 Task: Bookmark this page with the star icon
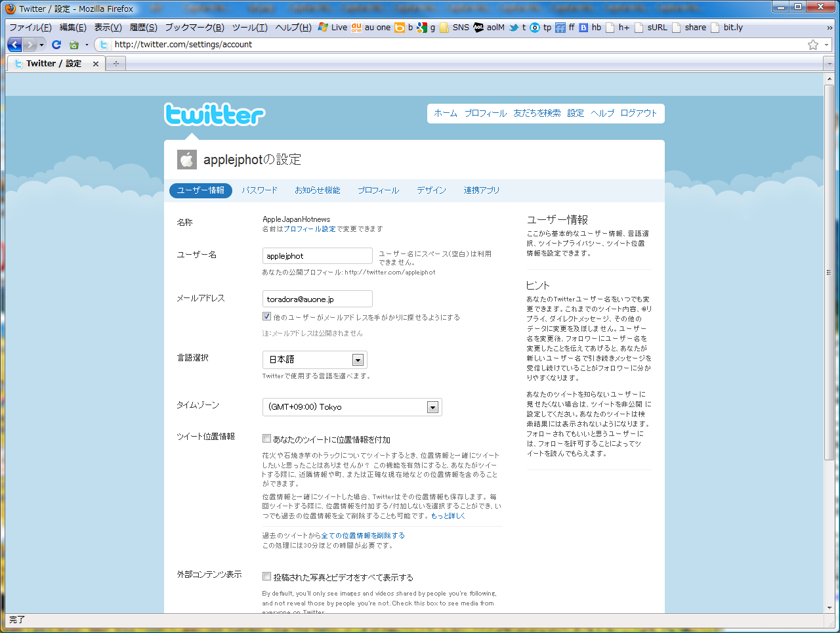(x=813, y=45)
